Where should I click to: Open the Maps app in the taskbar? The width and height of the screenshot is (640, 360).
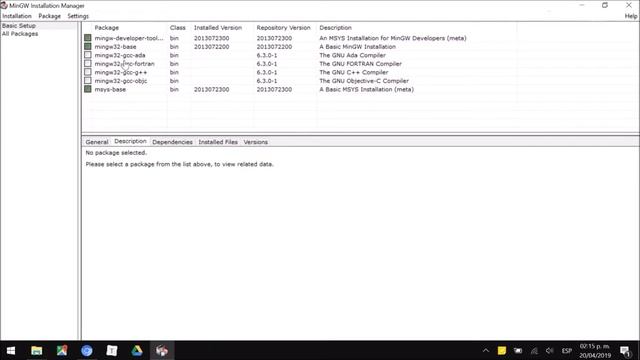[62, 351]
